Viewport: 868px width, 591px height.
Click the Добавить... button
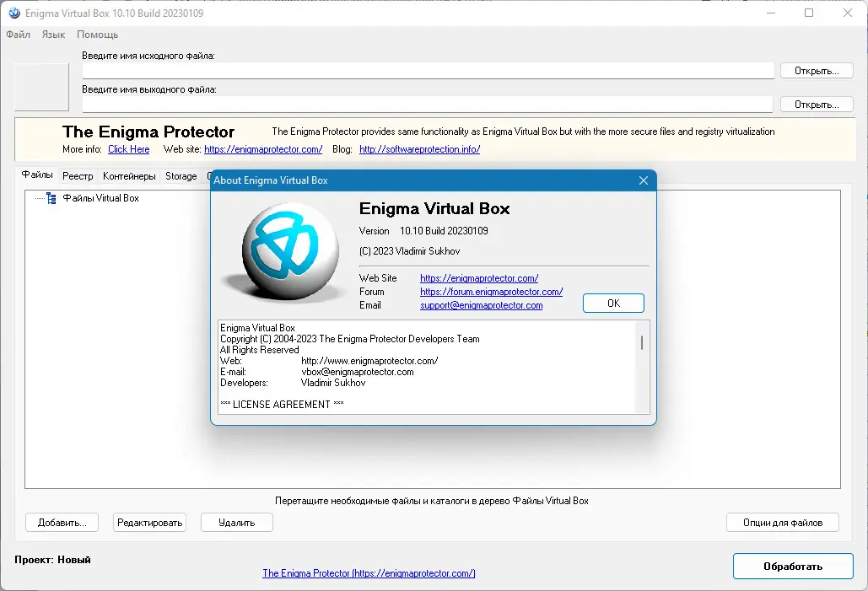(x=62, y=523)
